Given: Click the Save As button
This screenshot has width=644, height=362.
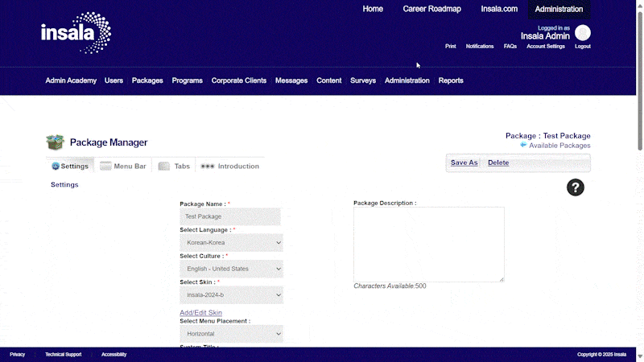Looking at the screenshot, I should (464, 162).
